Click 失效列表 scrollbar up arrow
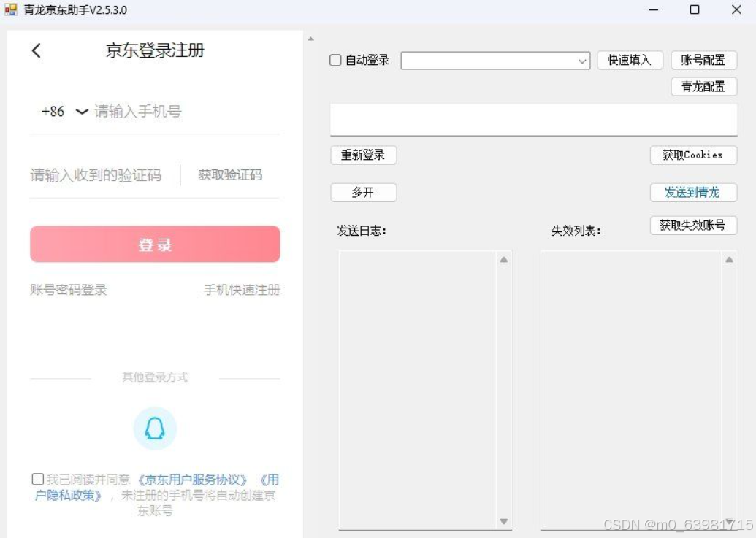Image resolution: width=756 pixels, height=538 pixels. click(730, 260)
